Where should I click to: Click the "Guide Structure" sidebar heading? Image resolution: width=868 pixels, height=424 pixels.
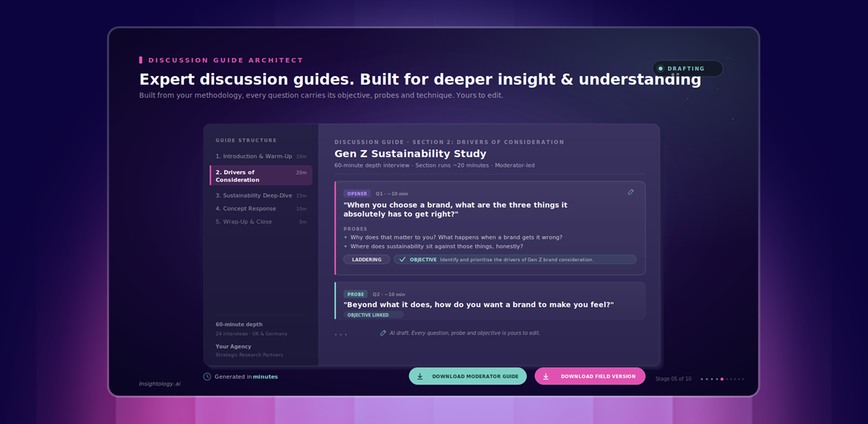246,140
